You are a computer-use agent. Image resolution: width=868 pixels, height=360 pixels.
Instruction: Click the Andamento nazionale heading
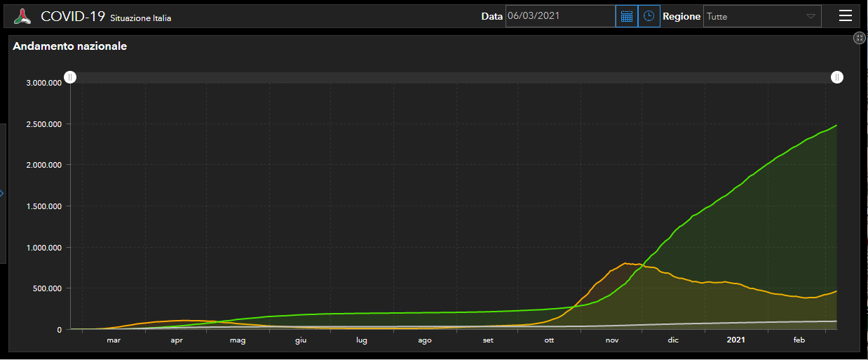click(69, 46)
